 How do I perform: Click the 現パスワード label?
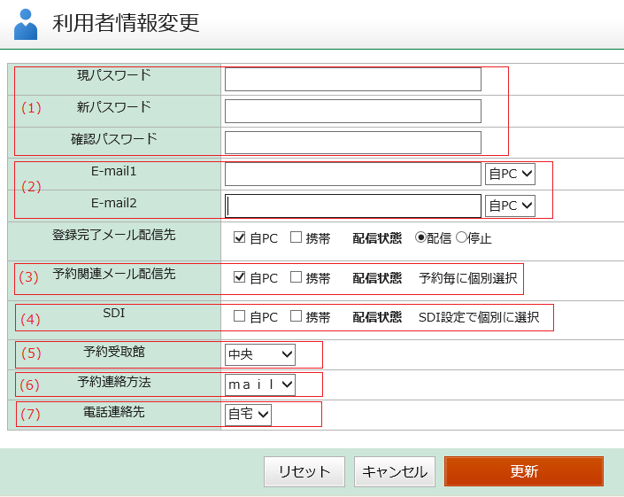(x=114, y=75)
